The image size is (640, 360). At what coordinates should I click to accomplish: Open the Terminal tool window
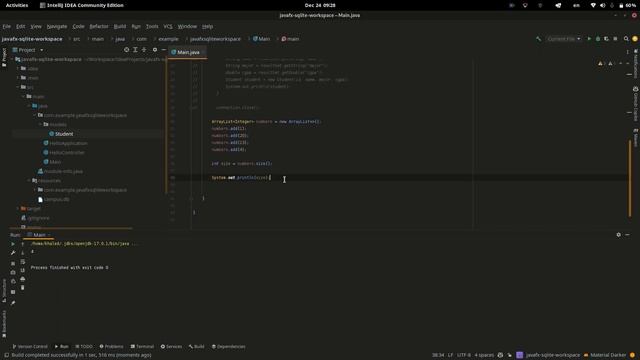(142, 347)
